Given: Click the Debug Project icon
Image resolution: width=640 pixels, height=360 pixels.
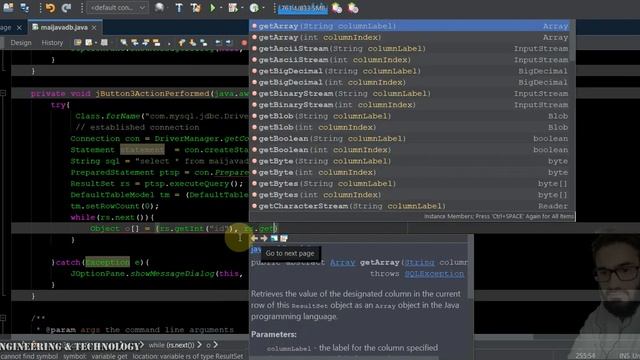Looking at the screenshot, I should point(233,7).
